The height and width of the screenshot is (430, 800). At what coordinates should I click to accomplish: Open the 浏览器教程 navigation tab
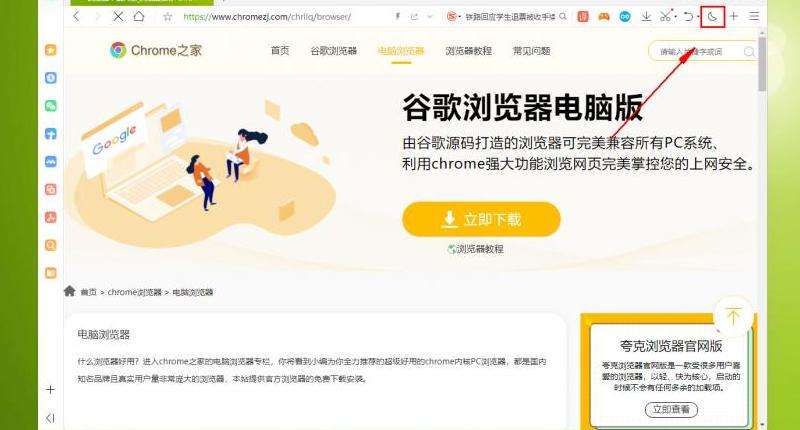[468, 51]
